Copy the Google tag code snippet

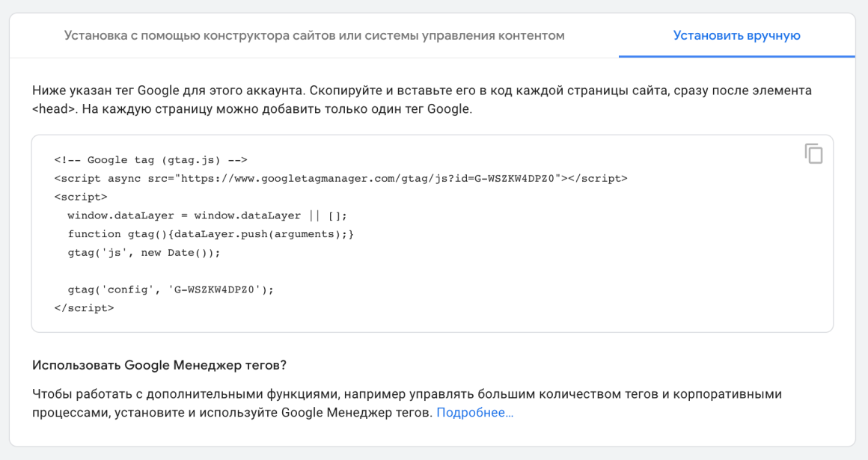813,153
